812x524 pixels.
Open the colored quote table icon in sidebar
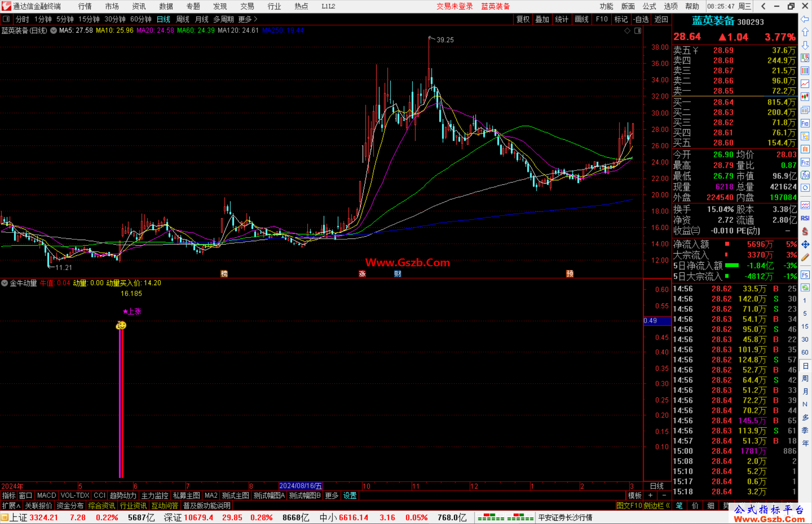coord(805,71)
